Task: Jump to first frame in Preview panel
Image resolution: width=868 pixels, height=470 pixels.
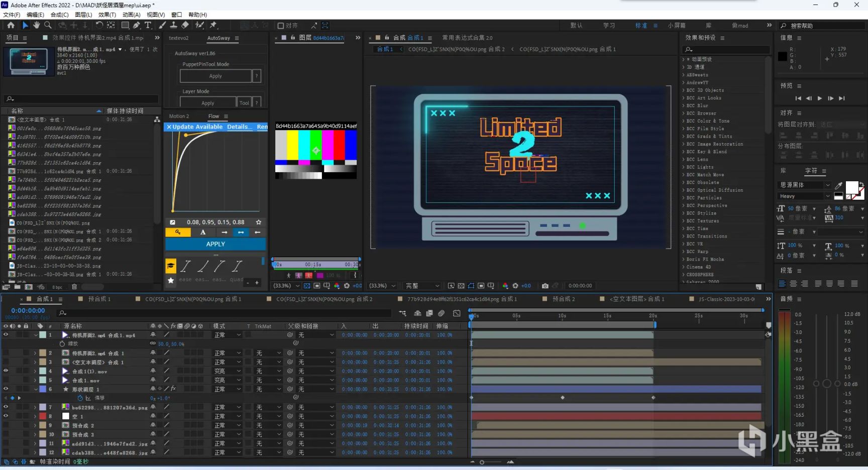Action: pyautogui.click(x=798, y=98)
